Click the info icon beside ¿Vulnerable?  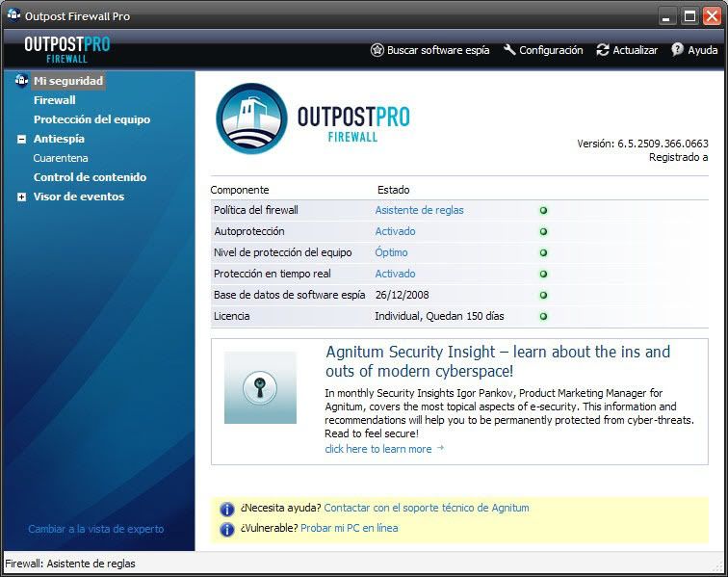coord(227,529)
